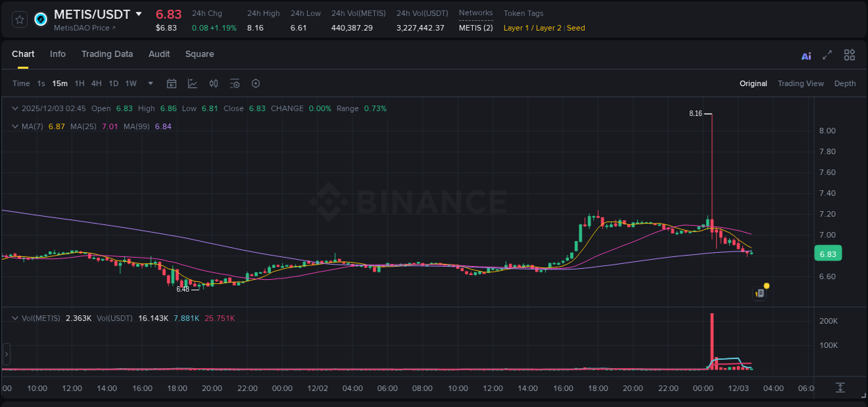Click the trade panel icon with yellow notification dot
The height and width of the screenshot is (407, 868).
[759, 293]
